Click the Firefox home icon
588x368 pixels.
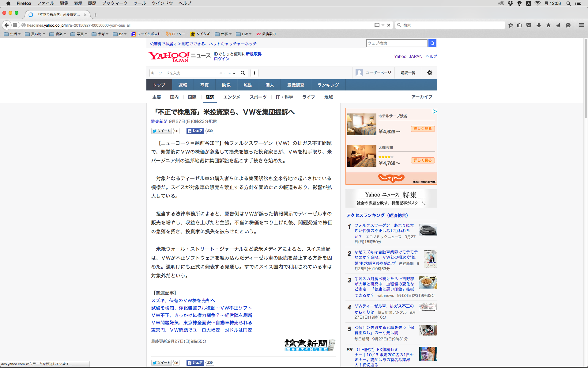tap(548, 25)
